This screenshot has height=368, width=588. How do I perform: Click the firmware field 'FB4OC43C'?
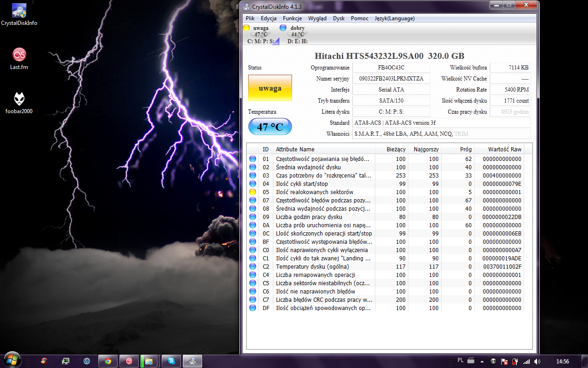[x=391, y=68]
